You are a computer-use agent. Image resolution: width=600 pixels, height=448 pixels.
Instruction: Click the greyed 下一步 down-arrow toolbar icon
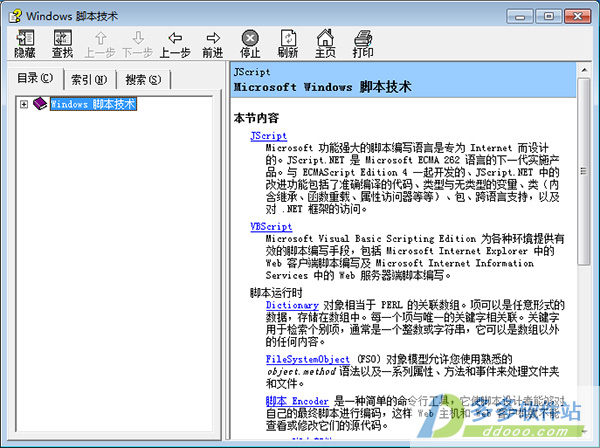[138, 44]
